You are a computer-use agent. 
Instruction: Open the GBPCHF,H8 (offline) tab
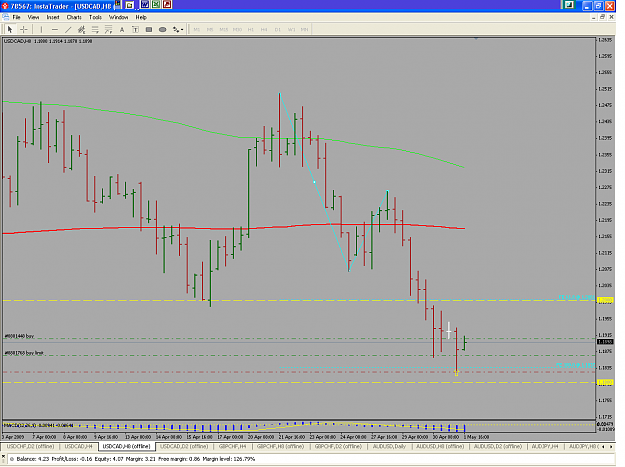pos(280,447)
